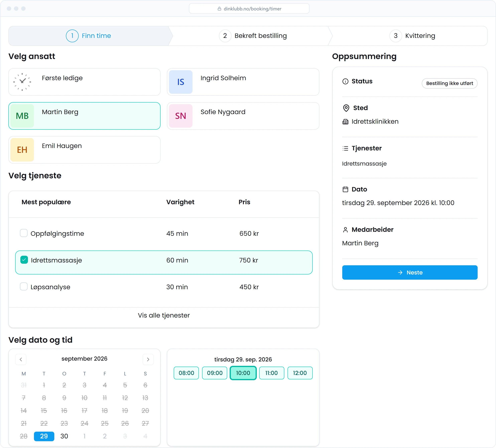The width and height of the screenshot is (496, 448).
Task: Click the Status info icon
Action: tap(345, 81)
